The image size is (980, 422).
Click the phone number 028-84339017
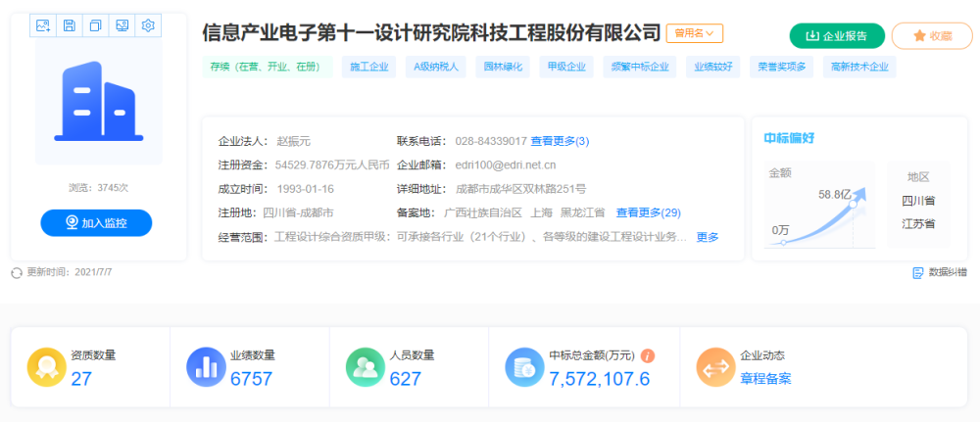pos(491,141)
